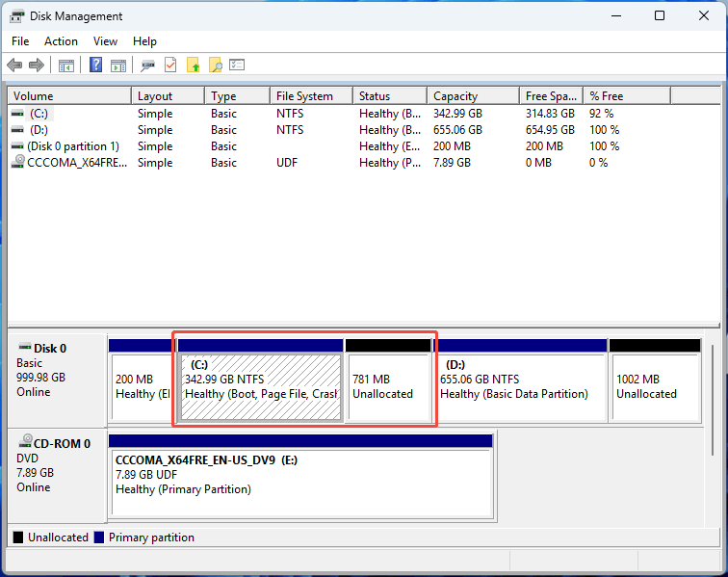Sort by the Volume column header
Screen dimensions: 728x577
69,96
